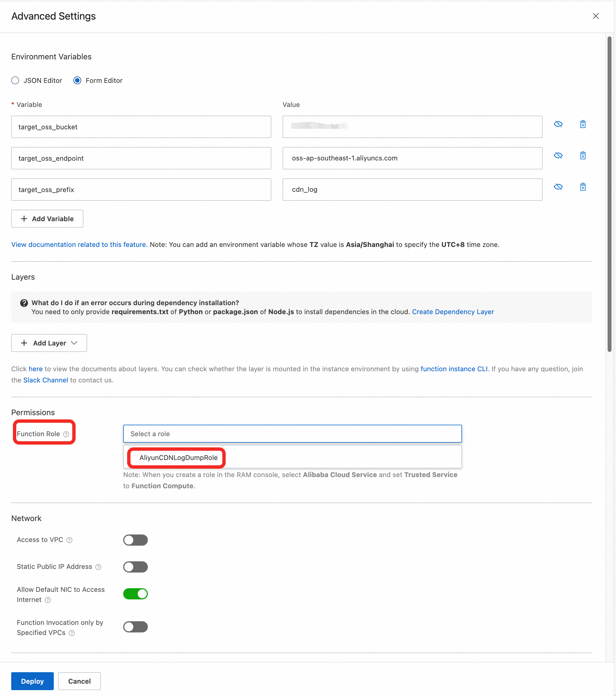Open the Add Layer dropdown
This screenshot has width=616, height=696.
coord(49,343)
